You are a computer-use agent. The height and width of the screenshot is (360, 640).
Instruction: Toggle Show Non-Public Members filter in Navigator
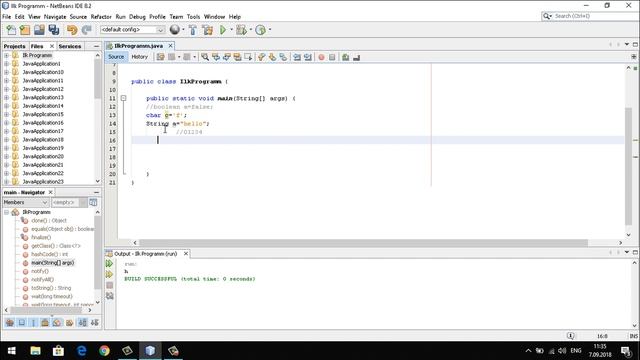coord(45,322)
